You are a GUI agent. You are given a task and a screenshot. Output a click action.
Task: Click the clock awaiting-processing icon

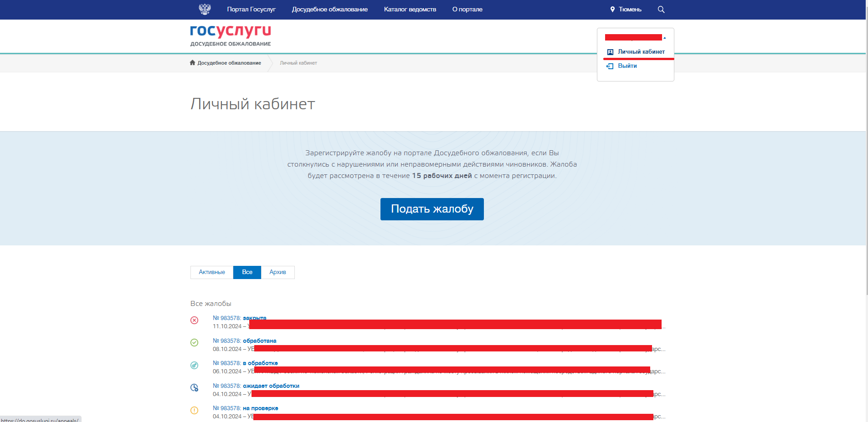click(195, 388)
